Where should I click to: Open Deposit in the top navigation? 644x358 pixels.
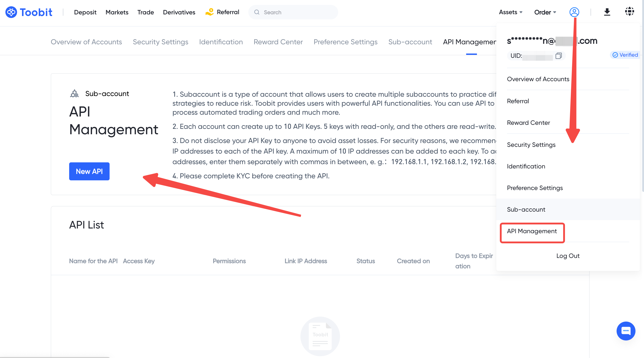click(85, 12)
